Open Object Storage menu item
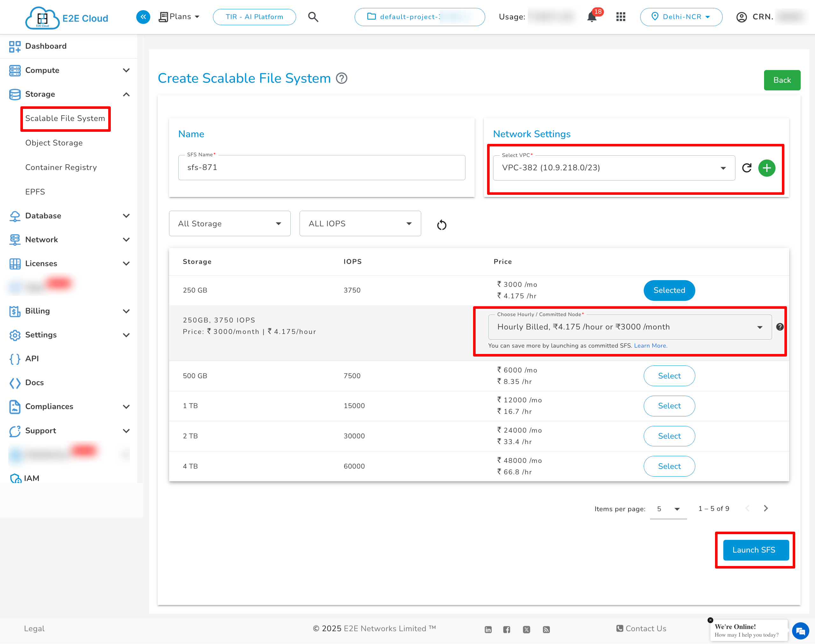 (x=54, y=143)
